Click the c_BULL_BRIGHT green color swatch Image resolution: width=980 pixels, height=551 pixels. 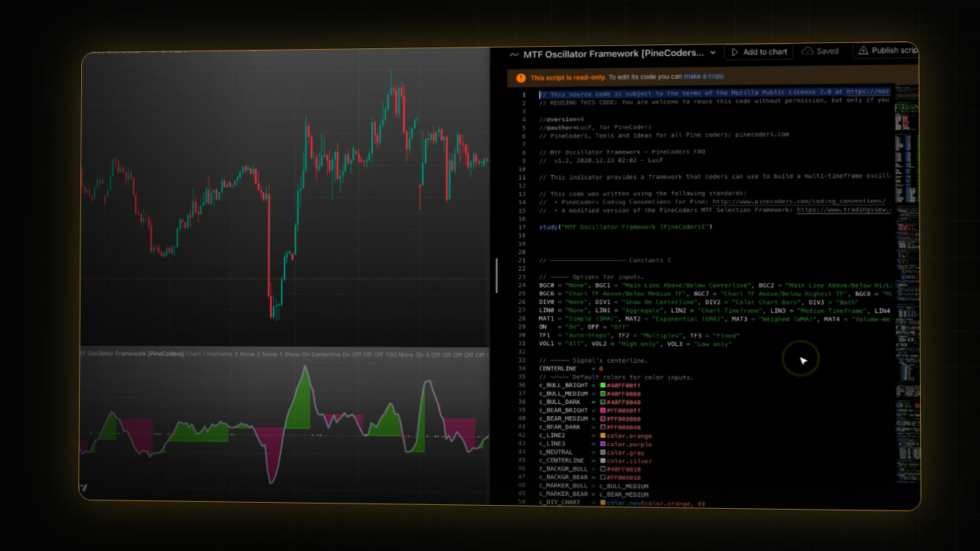(603, 385)
